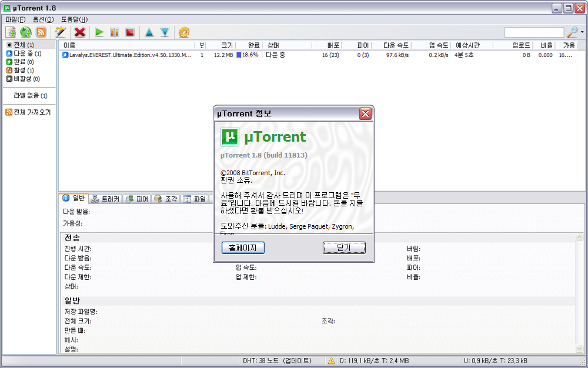
Task: Pause the selected torrent
Action: pyautogui.click(x=115, y=32)
